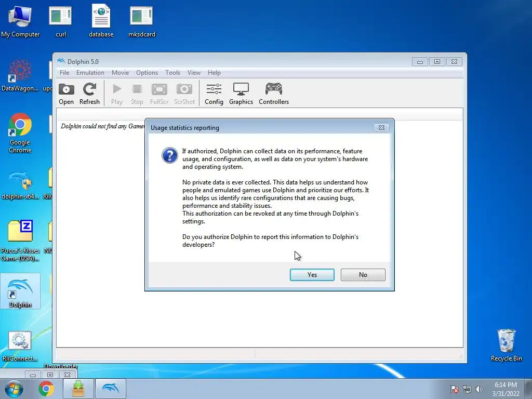The width and height of the screenshot is (532, 399).
Task: Click Chrome in the taskbar
Action: 46,389
